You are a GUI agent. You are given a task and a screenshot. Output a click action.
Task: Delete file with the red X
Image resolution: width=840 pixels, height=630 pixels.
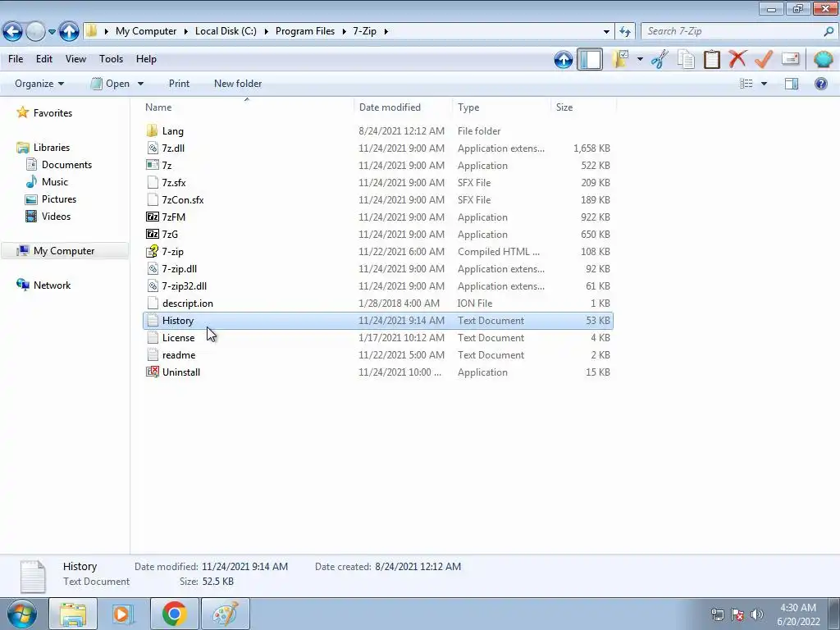point(737,59)
